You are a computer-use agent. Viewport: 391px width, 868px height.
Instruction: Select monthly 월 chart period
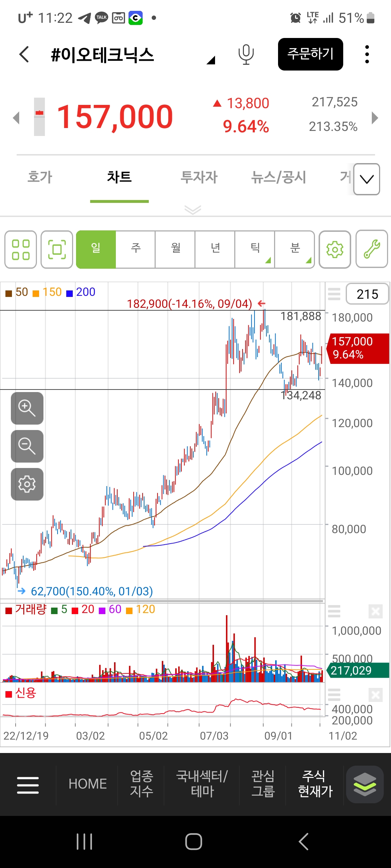tap(176, 250)
